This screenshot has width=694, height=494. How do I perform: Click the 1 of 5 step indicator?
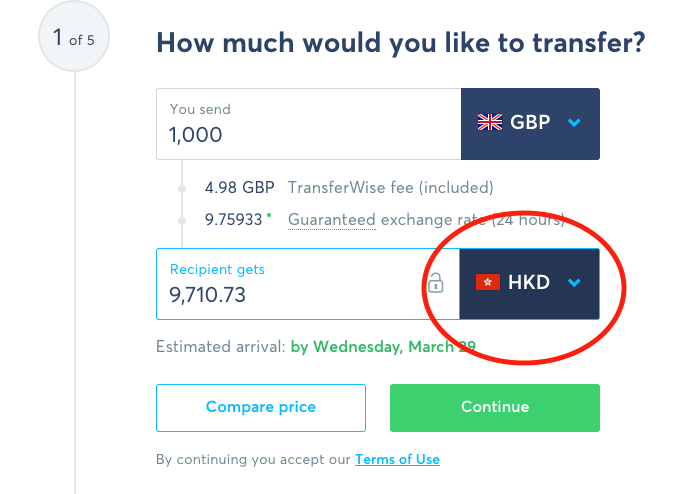74,36
